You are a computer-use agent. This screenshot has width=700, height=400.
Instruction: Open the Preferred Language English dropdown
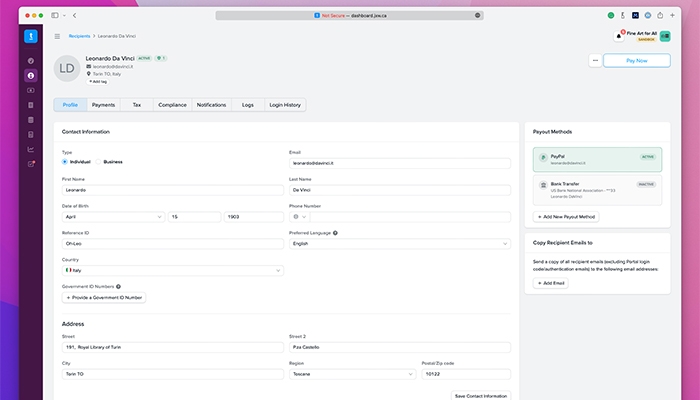[400, 244]
